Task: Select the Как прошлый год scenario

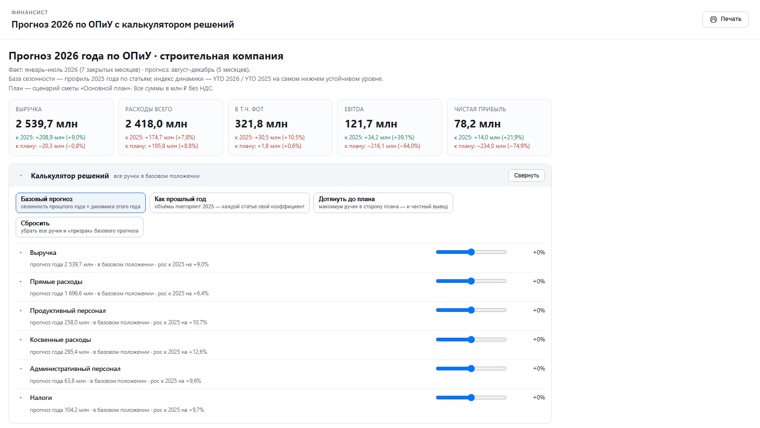Action: (229, 203)
